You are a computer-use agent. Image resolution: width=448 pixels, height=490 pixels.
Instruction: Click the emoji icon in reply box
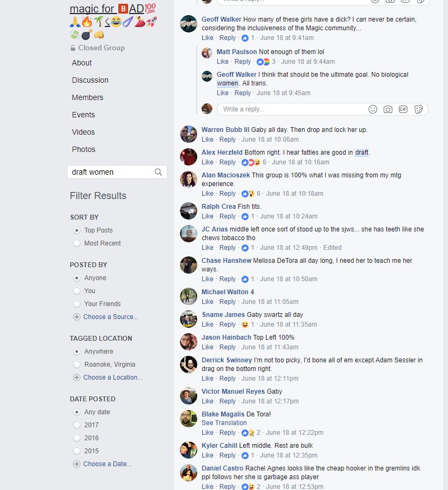[x=373, y=109]
